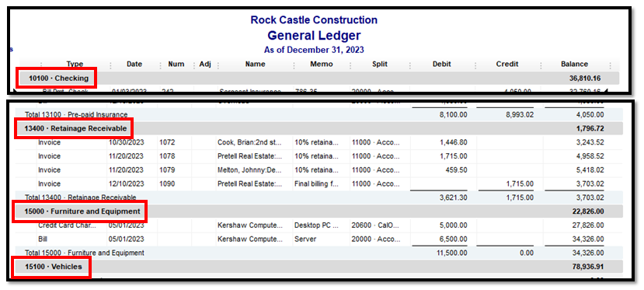Select the Balance column header
Screen dimensions: 644x290
click(x=574, y=64)
